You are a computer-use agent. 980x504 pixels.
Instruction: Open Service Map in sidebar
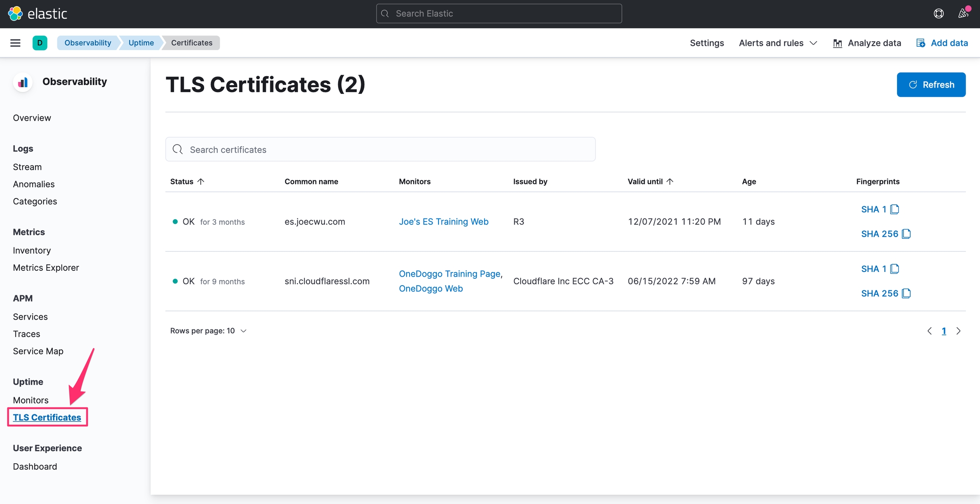(38, 351)
